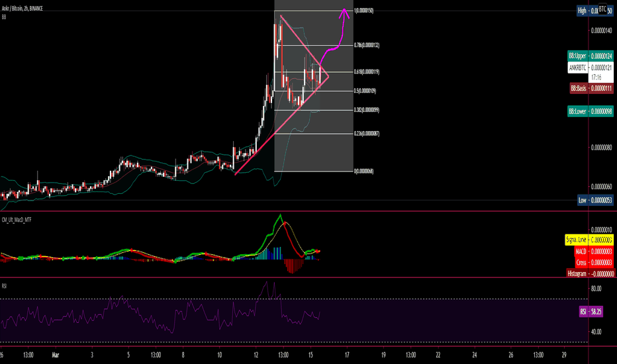Viewport: 617px width, 364px height.
Task: Click the 15 date label on the time axis
Action: pos(310,355)
